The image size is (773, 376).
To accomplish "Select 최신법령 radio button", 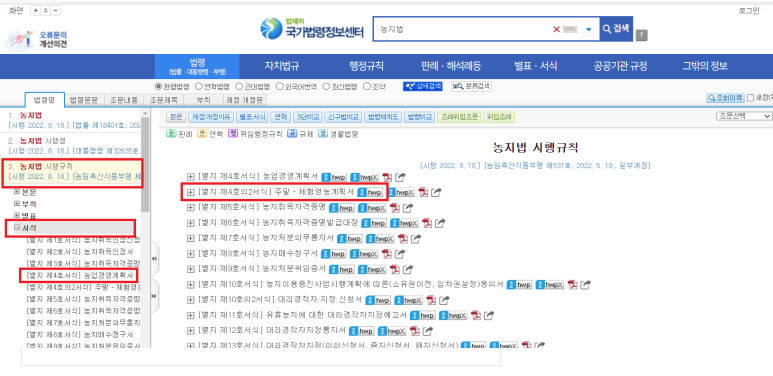I will 326,86.
